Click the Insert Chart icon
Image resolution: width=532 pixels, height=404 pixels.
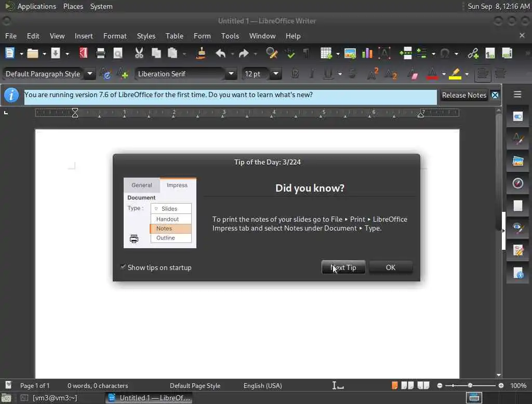(367, 53)
